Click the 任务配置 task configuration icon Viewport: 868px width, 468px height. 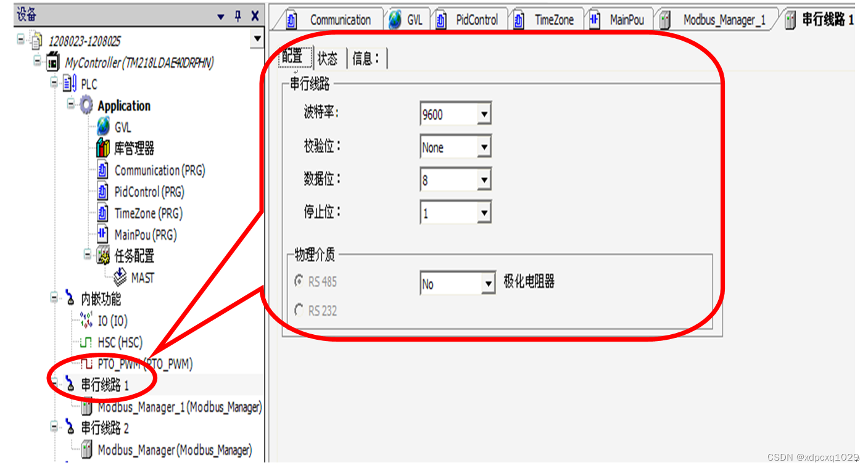coord(103,256)
